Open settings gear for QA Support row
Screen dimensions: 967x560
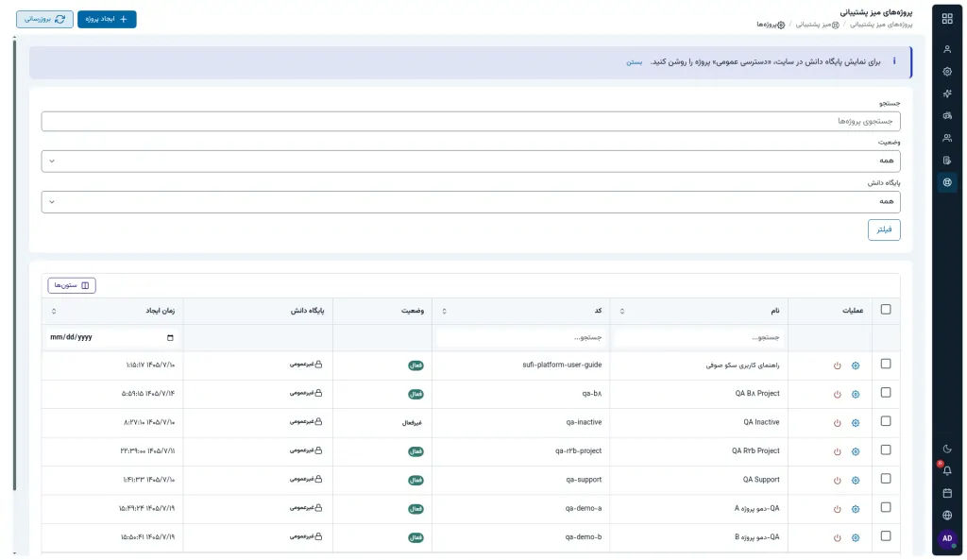(856, 481)
